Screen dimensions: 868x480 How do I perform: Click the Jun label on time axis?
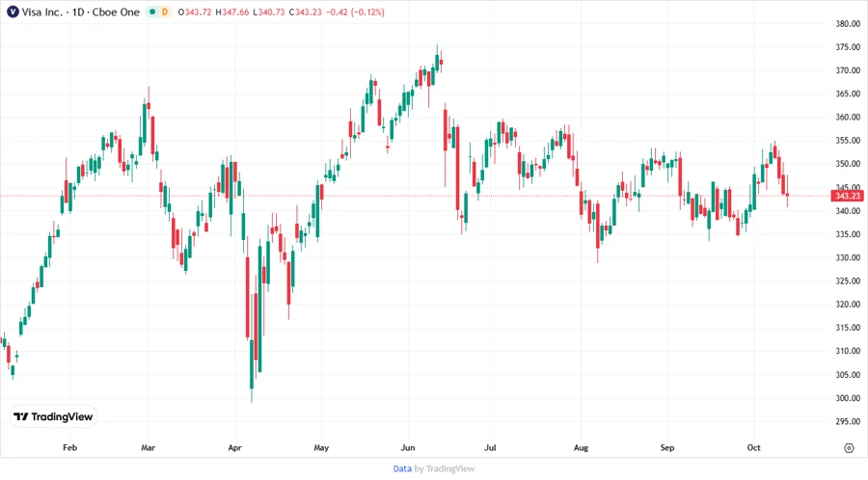408,448
